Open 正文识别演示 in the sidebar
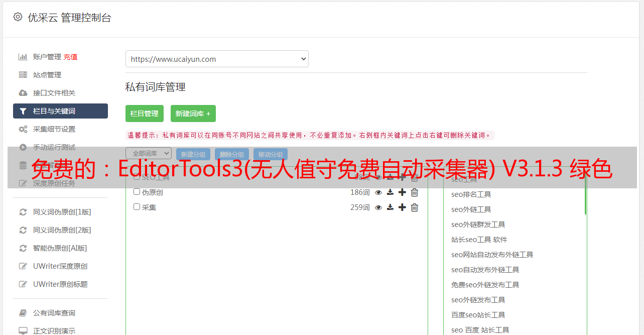 point(54,331)
